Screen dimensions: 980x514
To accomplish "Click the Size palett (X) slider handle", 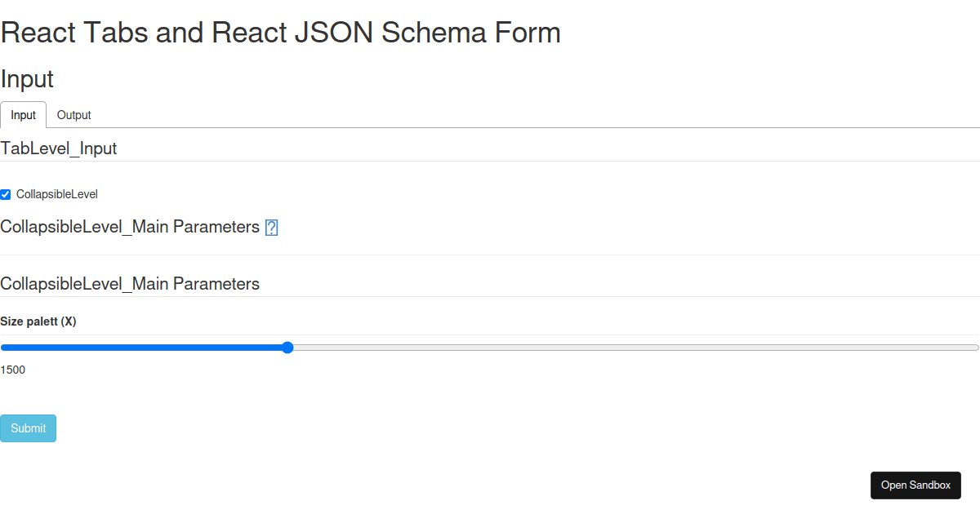I will coord(287,347).
